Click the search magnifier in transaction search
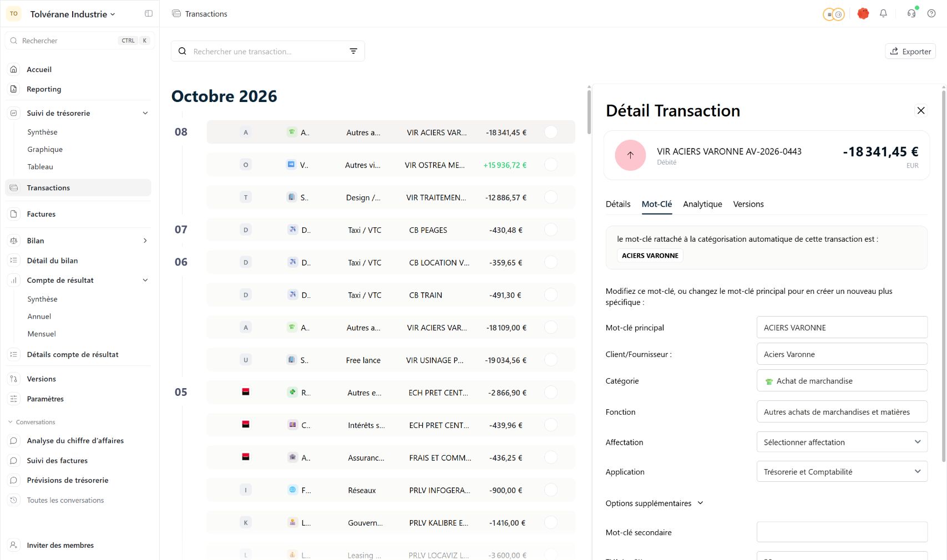 [182, 51]
